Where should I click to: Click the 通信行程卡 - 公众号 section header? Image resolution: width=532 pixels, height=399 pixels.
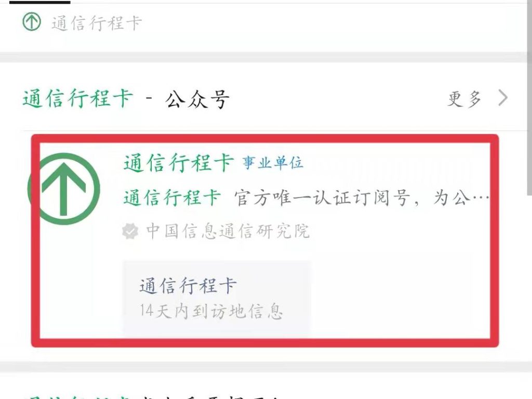(126, 99)
